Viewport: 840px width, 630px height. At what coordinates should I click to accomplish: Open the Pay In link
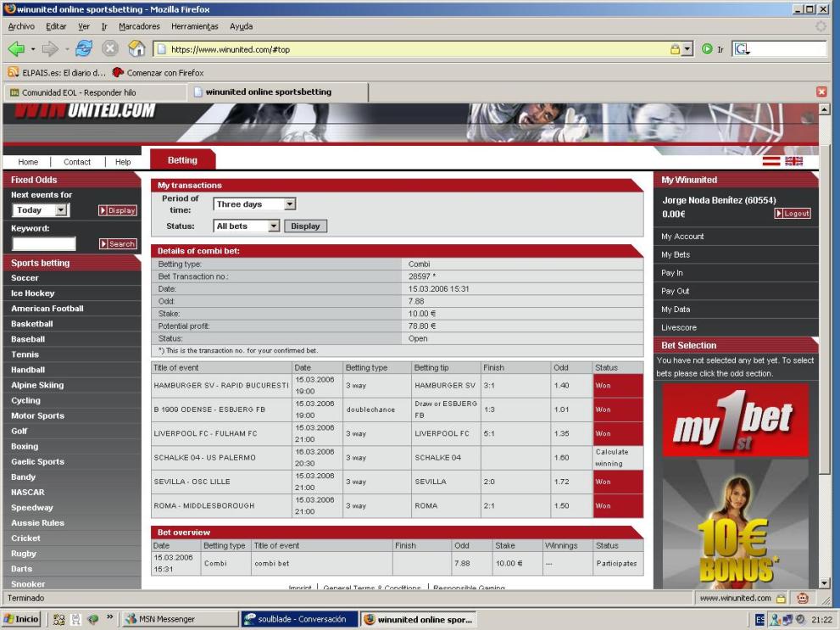point(672,273)
